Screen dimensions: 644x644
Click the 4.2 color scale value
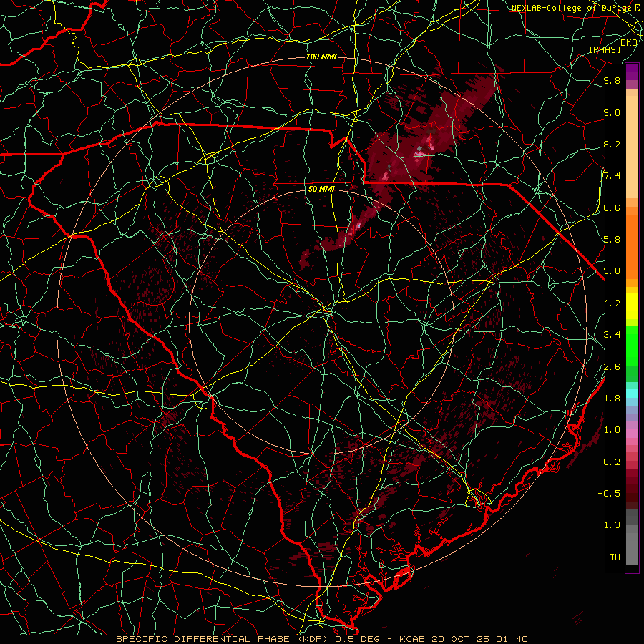click(612, 303)
